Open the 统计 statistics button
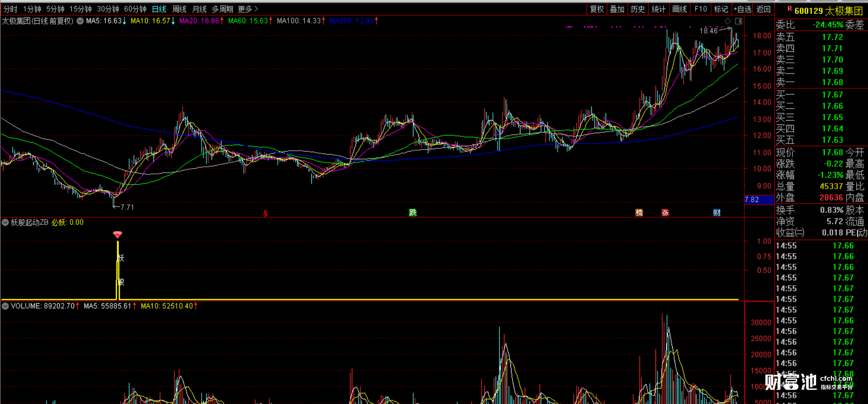This screenshot has height=404, width=868. tap(658, 9)
